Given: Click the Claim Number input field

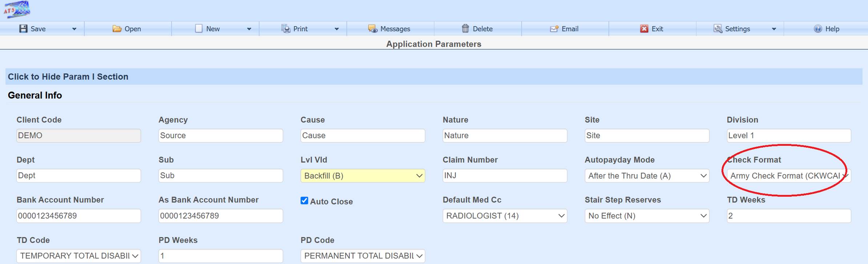Looking at the screenshot, I should click(505, 176).
